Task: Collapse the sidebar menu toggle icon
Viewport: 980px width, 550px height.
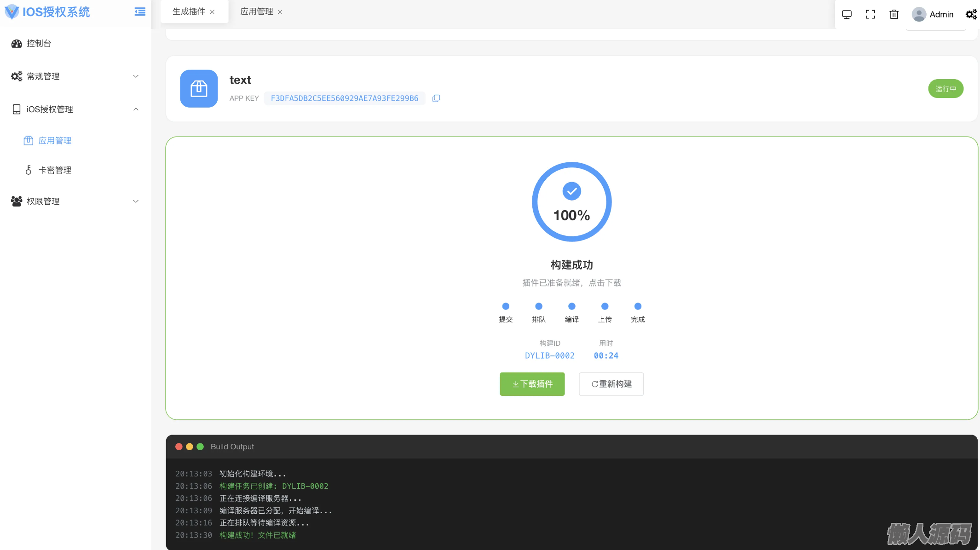Action: tap(140, 12)
